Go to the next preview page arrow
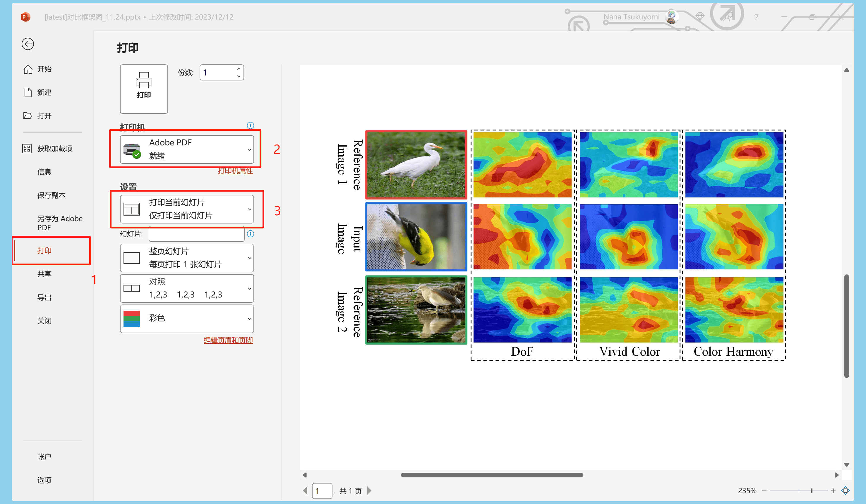This screenshot has height=504, width=866. click(x=369, y=490)
